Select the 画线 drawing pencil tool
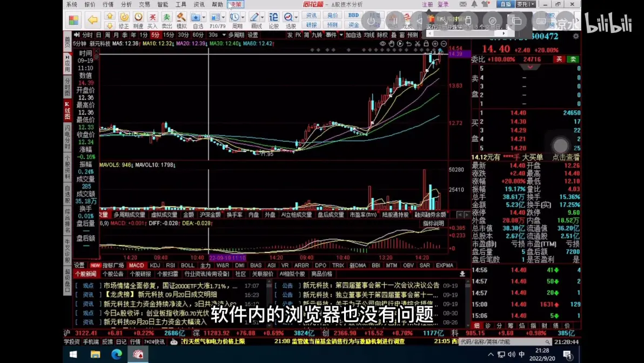Image resolution: width=644 pixels, height=363 pixels. point(254,17)
